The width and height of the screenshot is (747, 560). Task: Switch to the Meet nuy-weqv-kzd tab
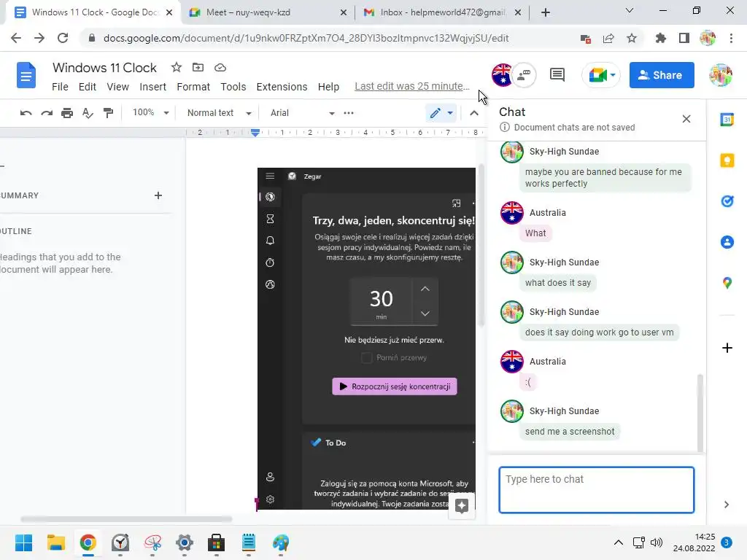point(268,12)
